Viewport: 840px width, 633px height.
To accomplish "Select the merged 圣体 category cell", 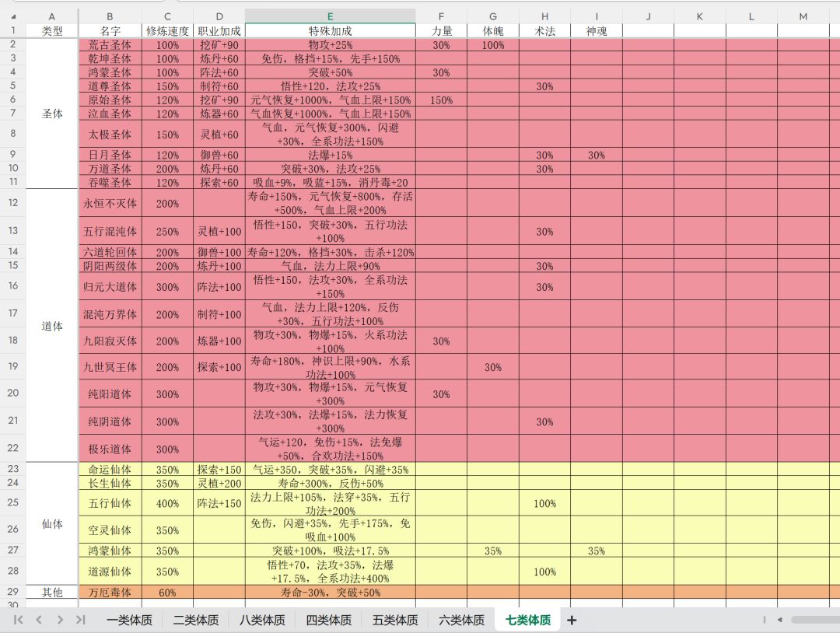I will click(x=52, y=114).
